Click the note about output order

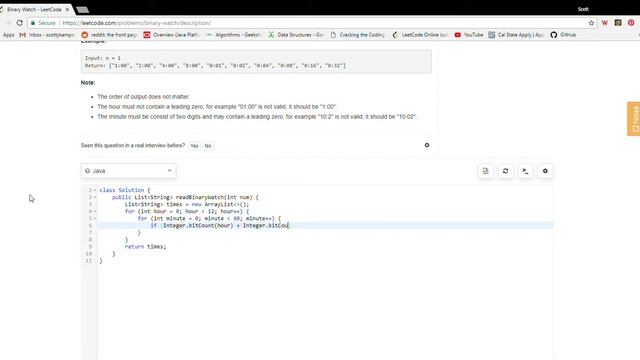(x=143, y=97)
